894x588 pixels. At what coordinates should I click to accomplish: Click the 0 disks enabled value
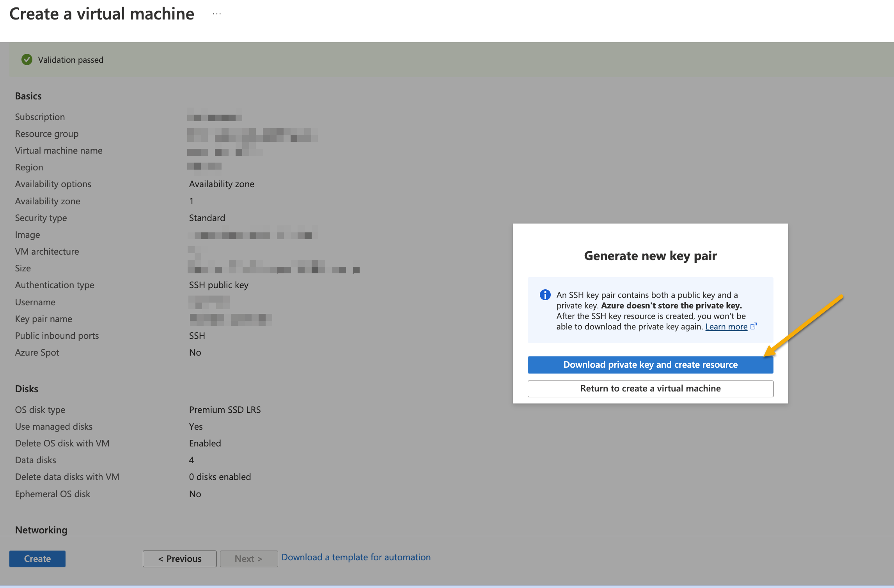pos(220,477)
